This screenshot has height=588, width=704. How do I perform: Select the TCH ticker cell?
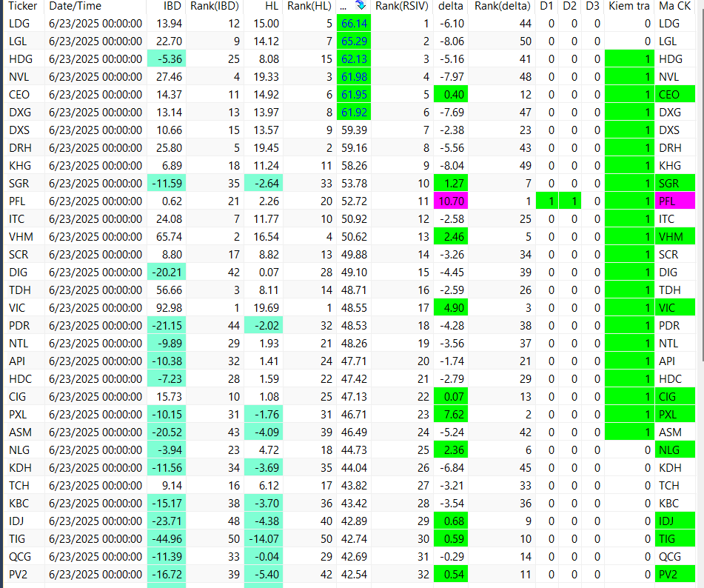(x=24, y=486)
